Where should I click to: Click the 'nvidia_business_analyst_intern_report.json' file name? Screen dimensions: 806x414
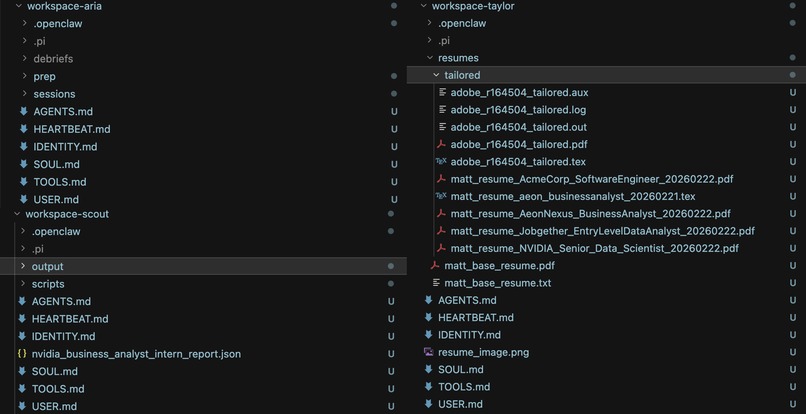pyautogui.click(x=136, y=354)
